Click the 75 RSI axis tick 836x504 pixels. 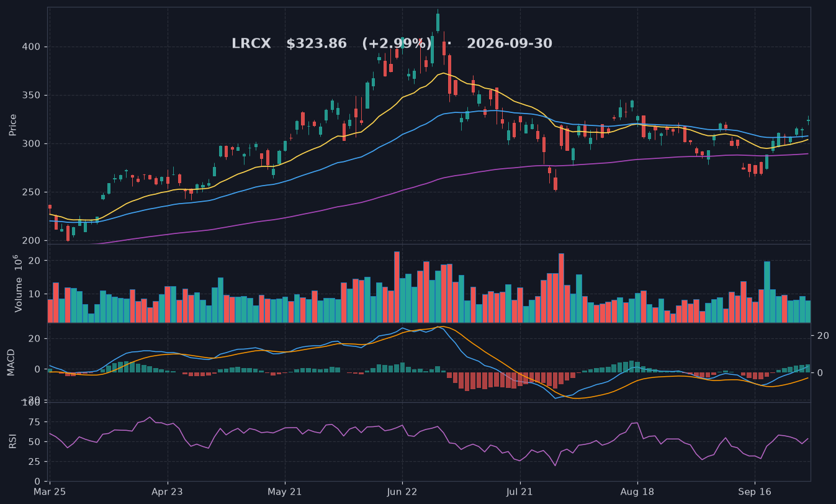(x=35, y=422)
